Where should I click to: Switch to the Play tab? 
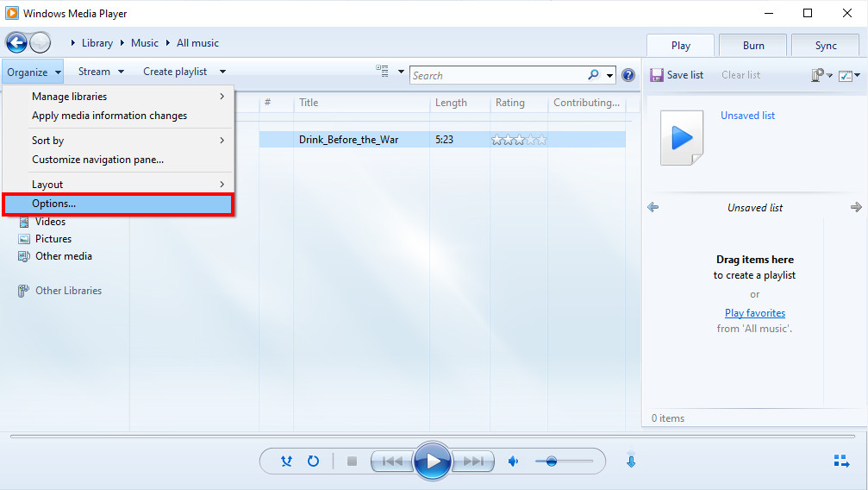tap(680, 46)
